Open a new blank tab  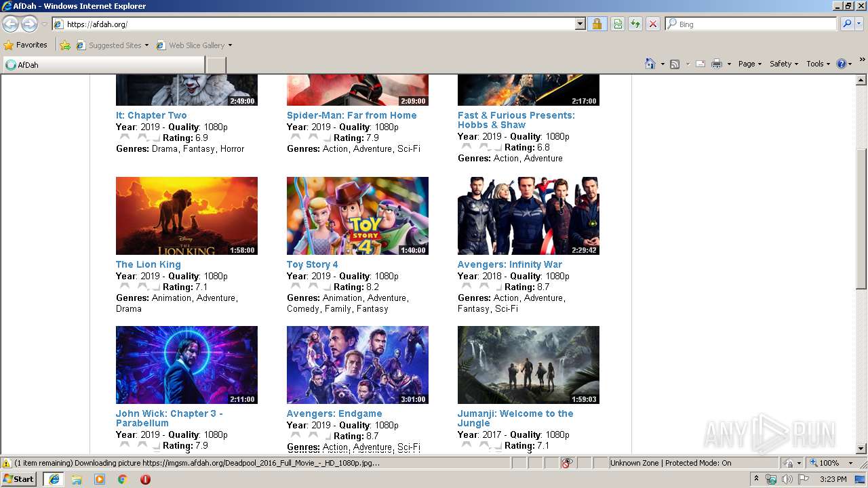[x=216, y=65]
